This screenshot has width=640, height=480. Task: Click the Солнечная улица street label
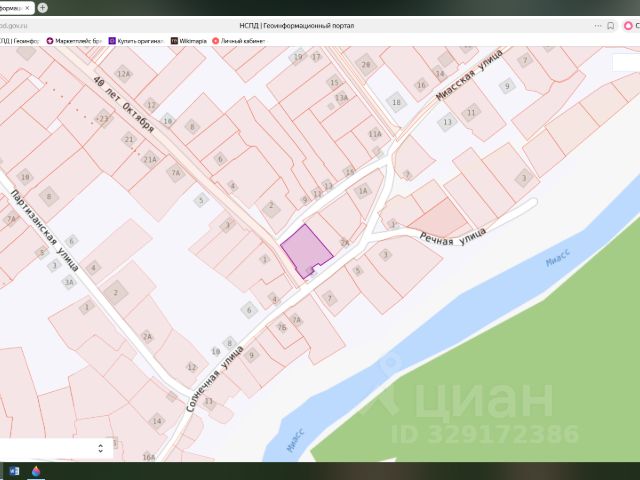click(215, 378)
